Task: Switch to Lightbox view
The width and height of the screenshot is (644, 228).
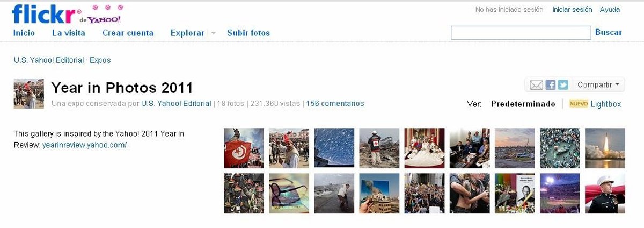Action: tap(606, 104)
